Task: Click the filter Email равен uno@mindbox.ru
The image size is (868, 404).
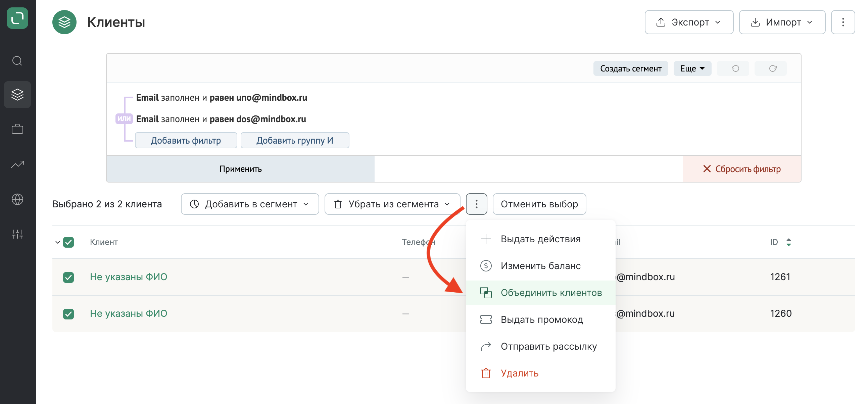Action: [x=222, y=98]
